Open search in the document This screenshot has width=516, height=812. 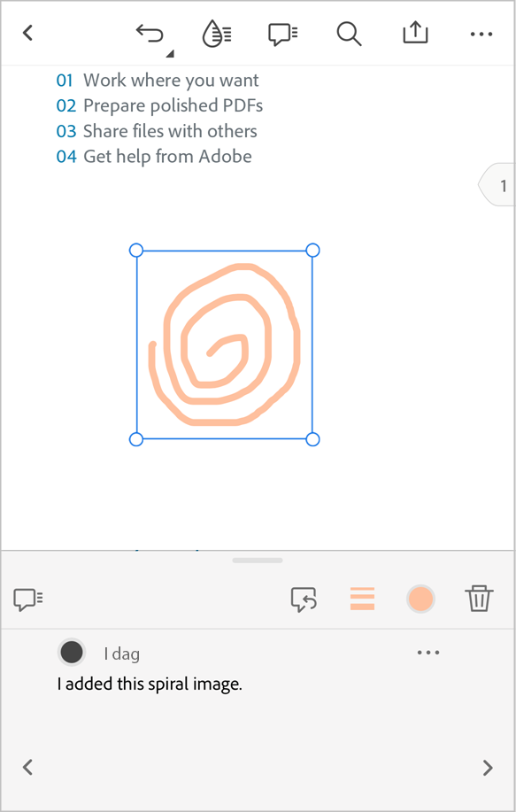click(349, 33)
